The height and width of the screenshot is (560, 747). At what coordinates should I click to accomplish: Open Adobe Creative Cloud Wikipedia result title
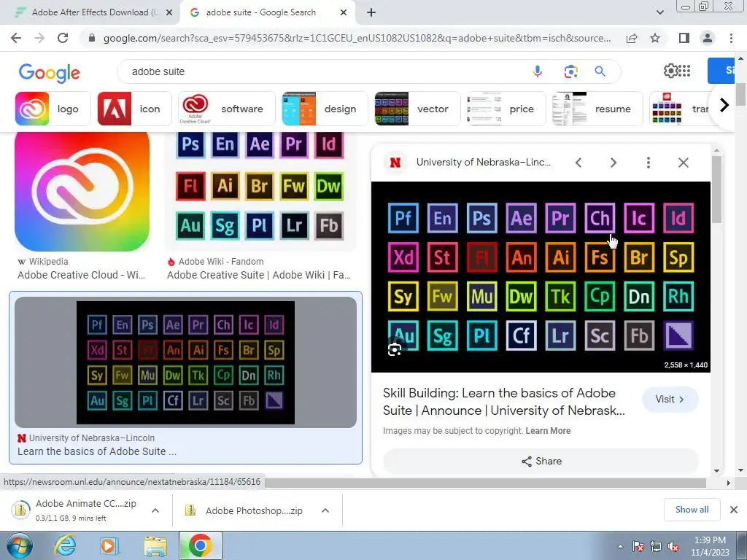pyautogui.click(x=82, y=275)
